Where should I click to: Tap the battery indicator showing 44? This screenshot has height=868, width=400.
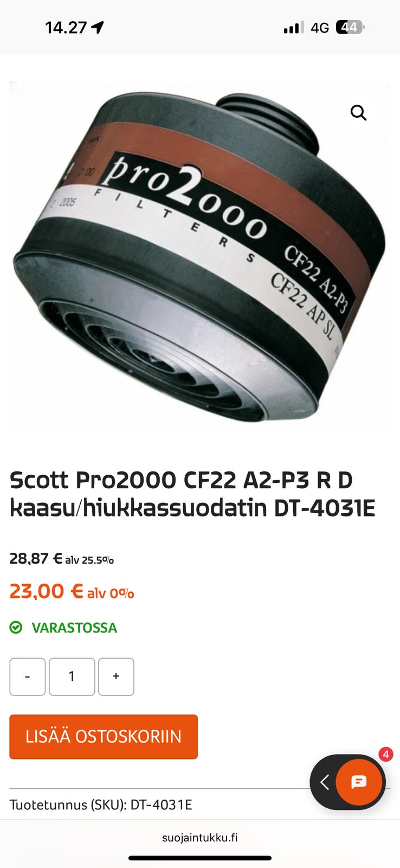pyautogui.click(x=351, y=27)
